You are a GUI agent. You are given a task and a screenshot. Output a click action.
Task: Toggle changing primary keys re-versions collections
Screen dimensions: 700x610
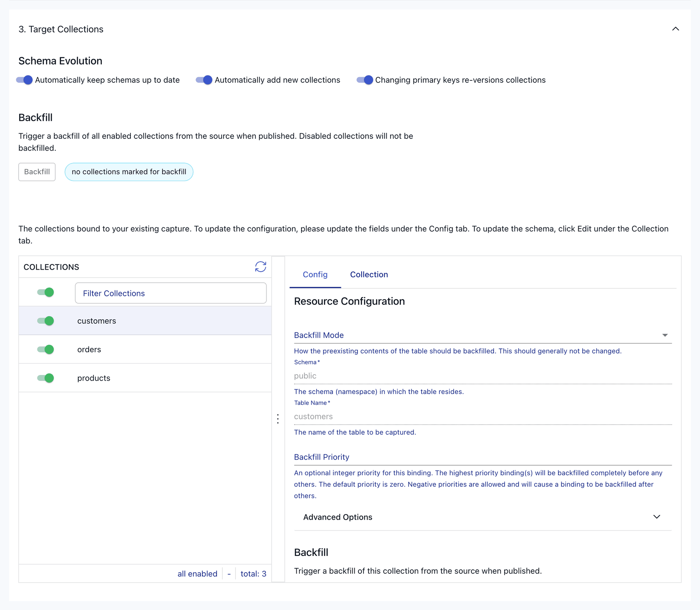(x=365, y=80)
